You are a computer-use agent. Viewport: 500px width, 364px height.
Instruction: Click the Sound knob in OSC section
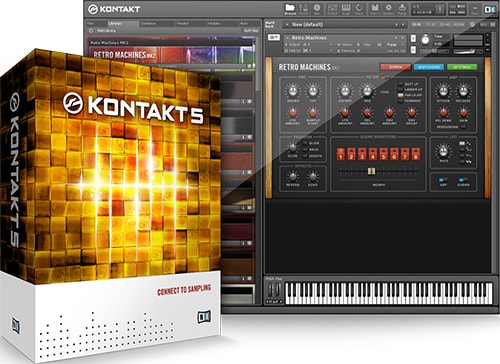tap(293, 90)
